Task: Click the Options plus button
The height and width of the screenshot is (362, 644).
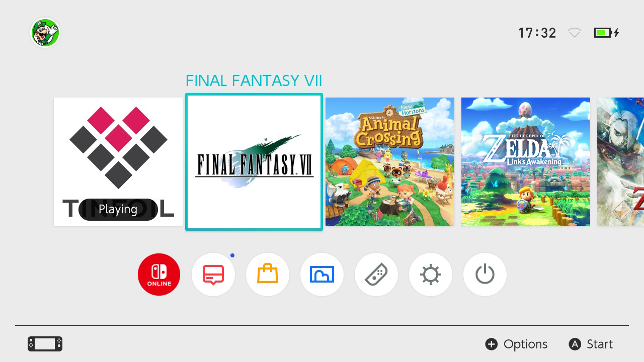Action: click(516, 344)
